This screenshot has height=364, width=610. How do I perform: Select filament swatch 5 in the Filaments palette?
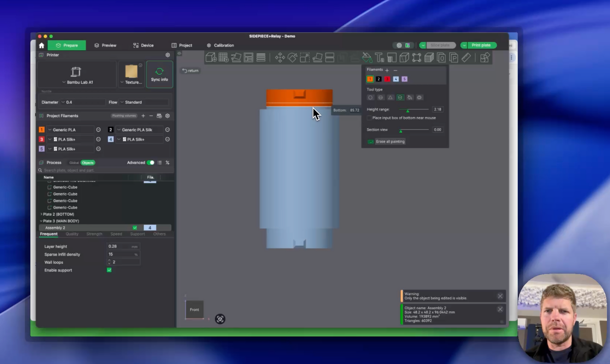click(404, 79)
